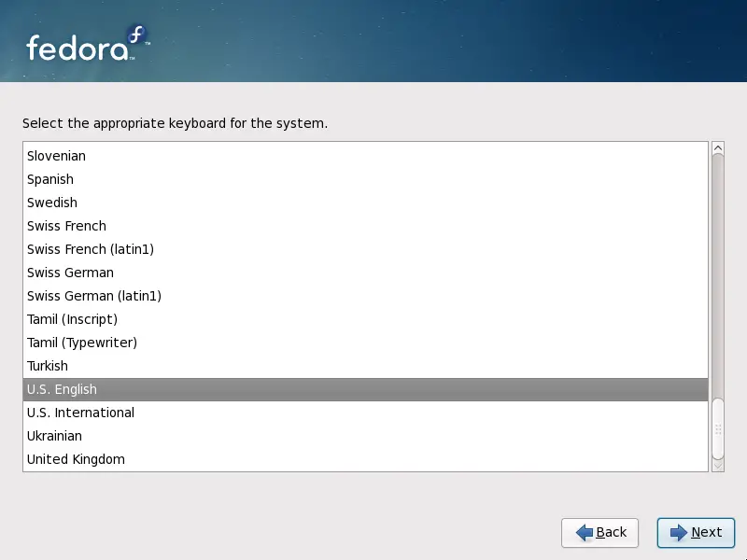Select the Tamil (Inscript) layout
Image resolution: width=747 pixels, height=560 pixels.
pyautogui.click(x=71, y=319)
